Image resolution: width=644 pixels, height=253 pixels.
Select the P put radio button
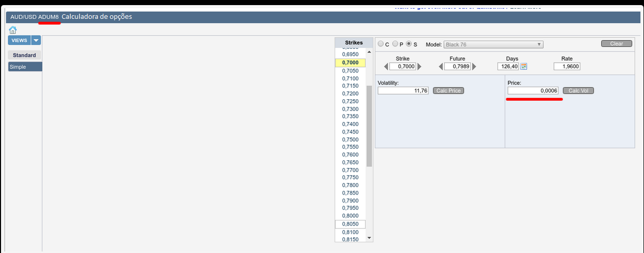click(395, 44)
